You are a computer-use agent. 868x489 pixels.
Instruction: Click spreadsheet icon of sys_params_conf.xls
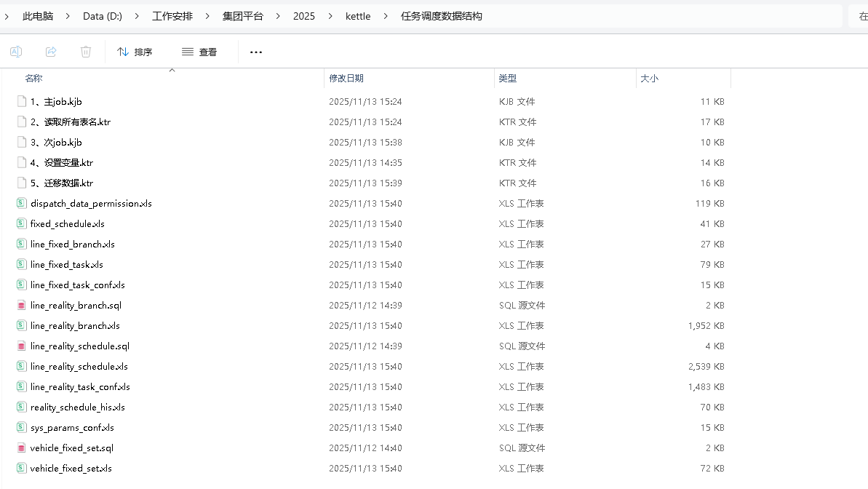[21, 428]
